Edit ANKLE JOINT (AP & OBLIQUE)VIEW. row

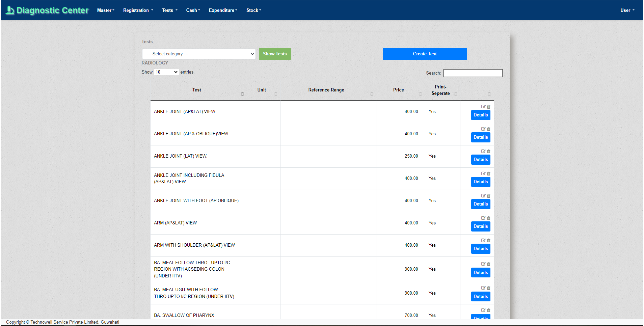coord(483,129)
